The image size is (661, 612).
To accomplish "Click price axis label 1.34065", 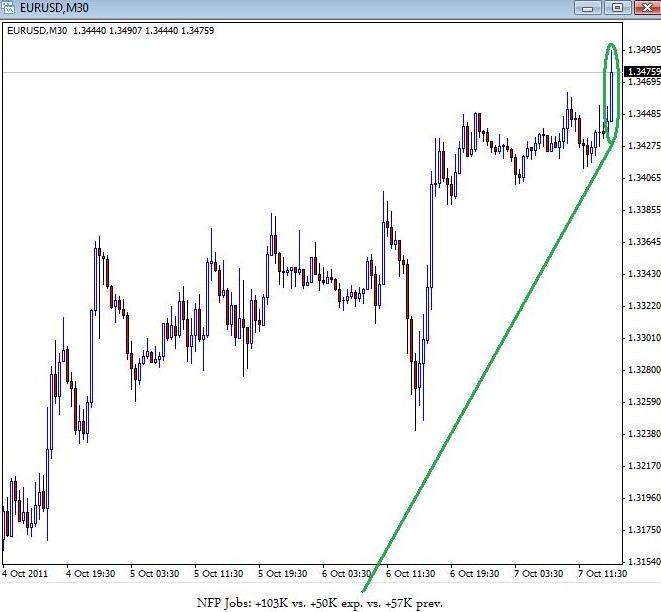I will 644,178.
